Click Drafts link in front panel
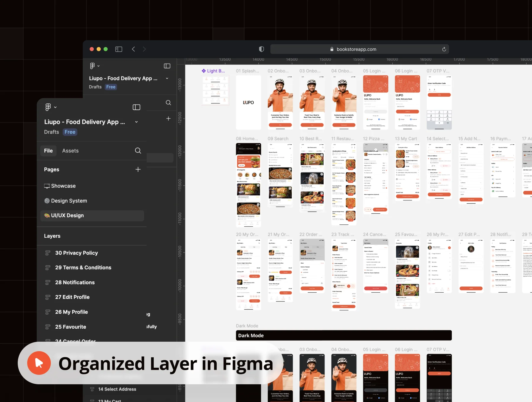The image size is (532, 402). point(51,132)
